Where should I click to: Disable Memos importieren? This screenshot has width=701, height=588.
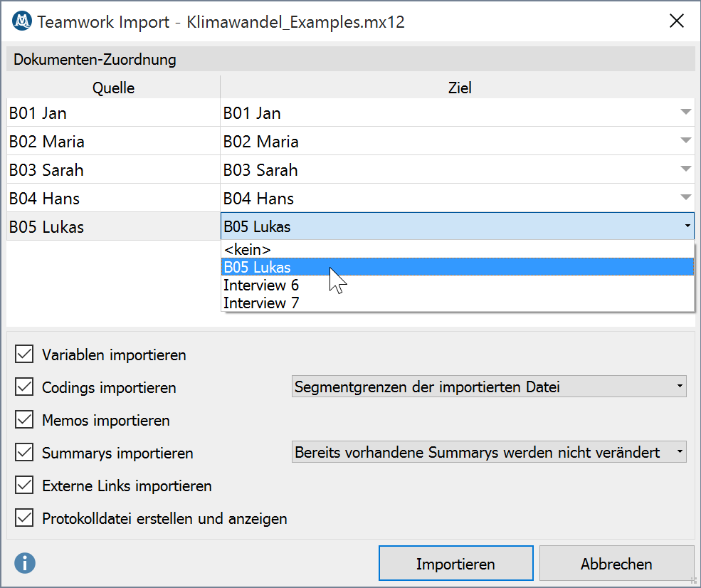[x=24, y=420]
